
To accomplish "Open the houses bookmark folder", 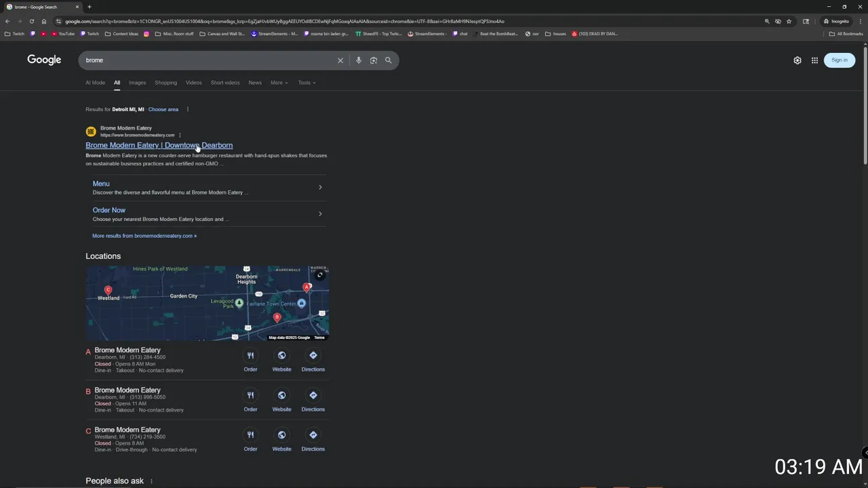I will point(555,33).
